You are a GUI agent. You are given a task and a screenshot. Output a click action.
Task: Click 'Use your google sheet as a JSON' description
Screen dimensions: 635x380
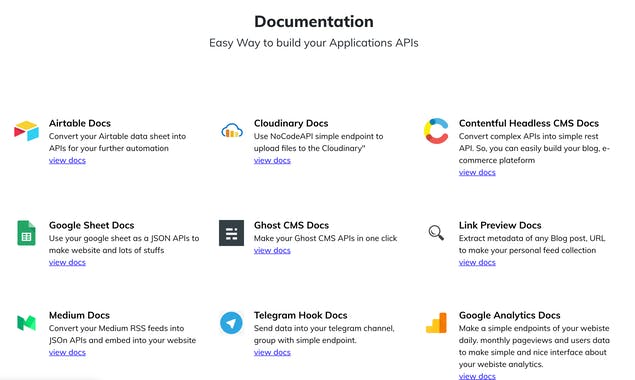(124, 244)
